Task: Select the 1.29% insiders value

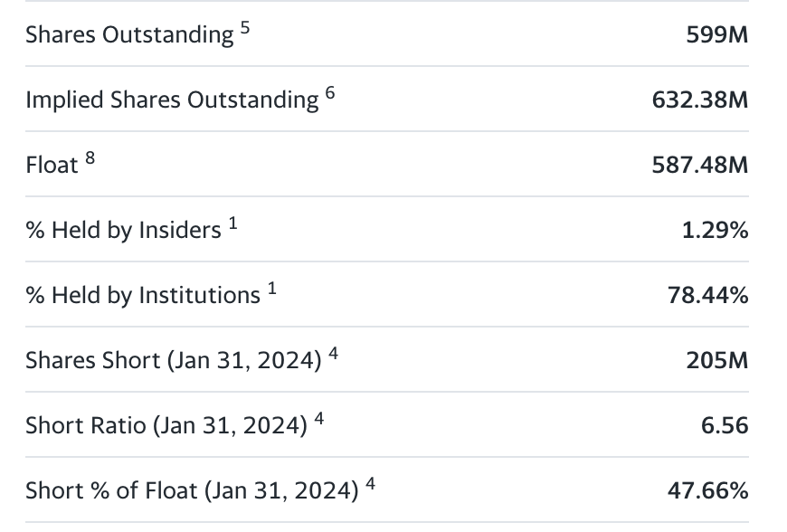Action: 715,231
